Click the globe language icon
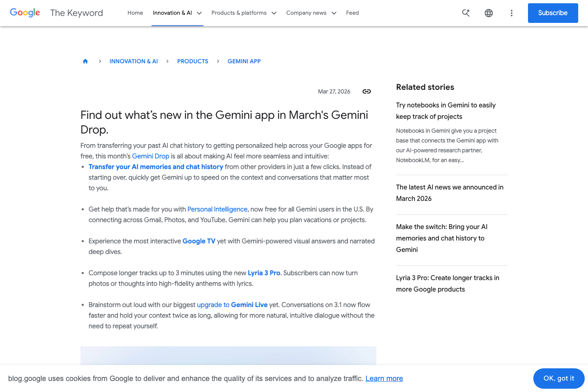 click(488, 13)
